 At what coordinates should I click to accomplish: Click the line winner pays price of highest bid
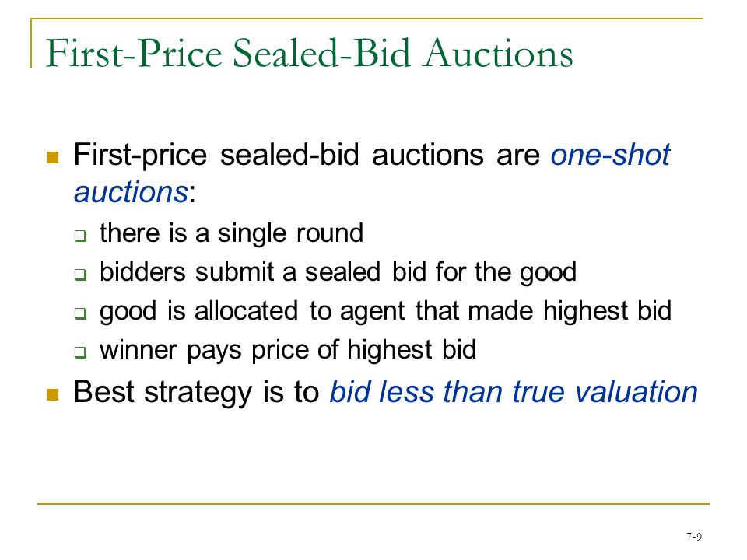click(x=288, y=350)
